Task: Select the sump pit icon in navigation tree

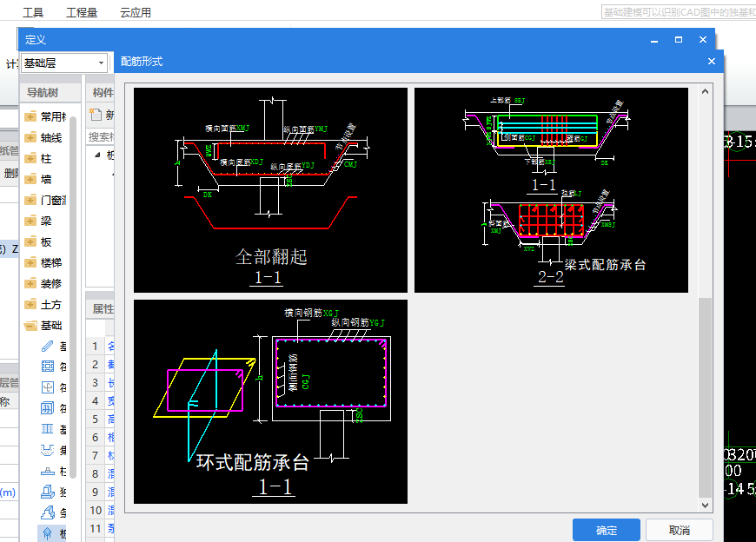Action: pyautogui.click(x=47, y=450)
